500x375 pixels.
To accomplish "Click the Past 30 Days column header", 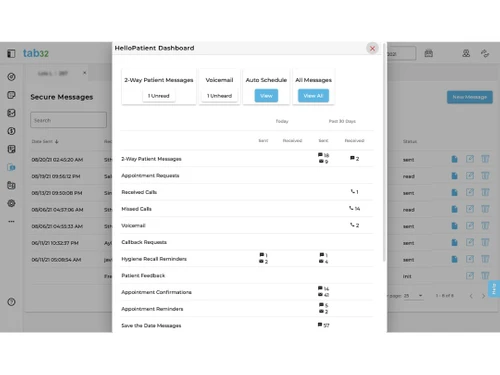I will [x=342, y=121].
